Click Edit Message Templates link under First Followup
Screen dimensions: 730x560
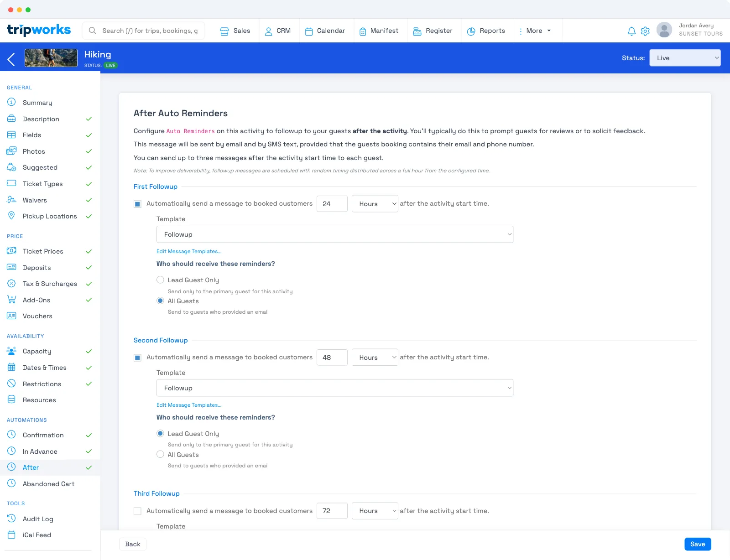tap(189, 251)
